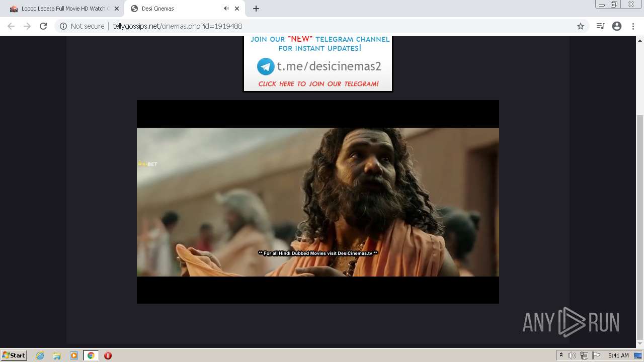The width and height of the screenshot is (644, 362).
Task: Bookmark this page with the star
Action: pyautogui.click(x=581, y=26)
